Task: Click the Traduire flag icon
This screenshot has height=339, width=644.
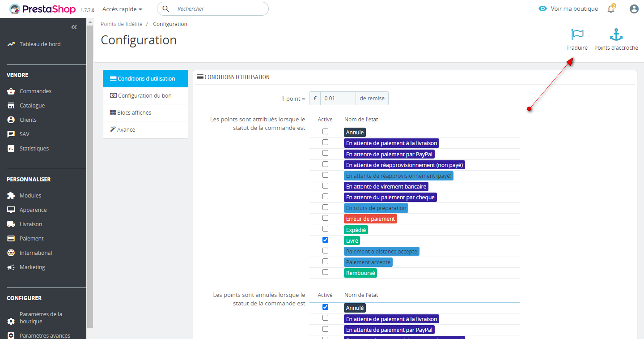Action: [x=577, y=34]
